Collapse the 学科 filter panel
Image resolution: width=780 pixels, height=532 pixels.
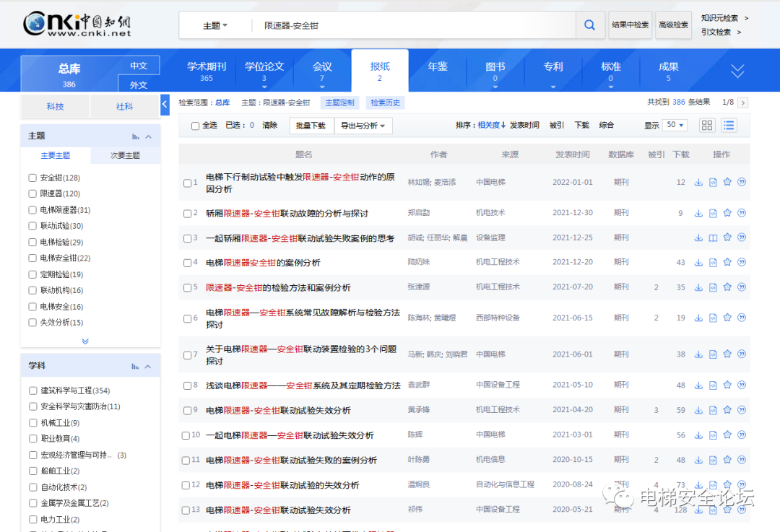click(x=148, y=367)
